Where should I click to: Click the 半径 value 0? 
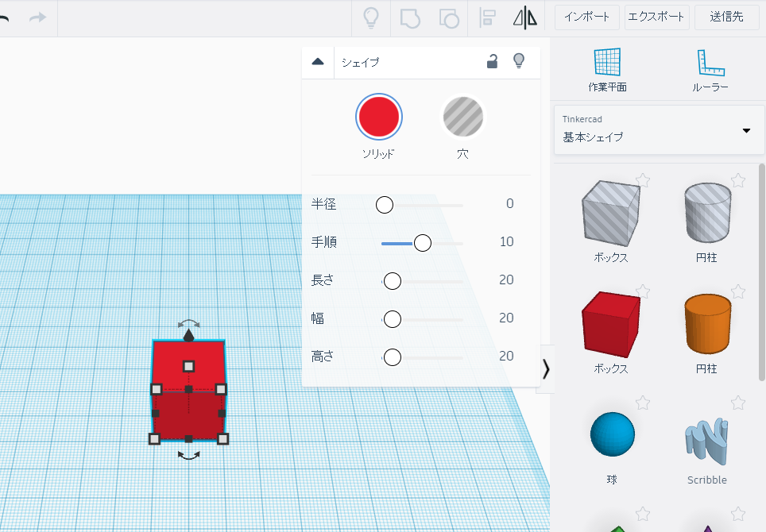tap(509, 203)
